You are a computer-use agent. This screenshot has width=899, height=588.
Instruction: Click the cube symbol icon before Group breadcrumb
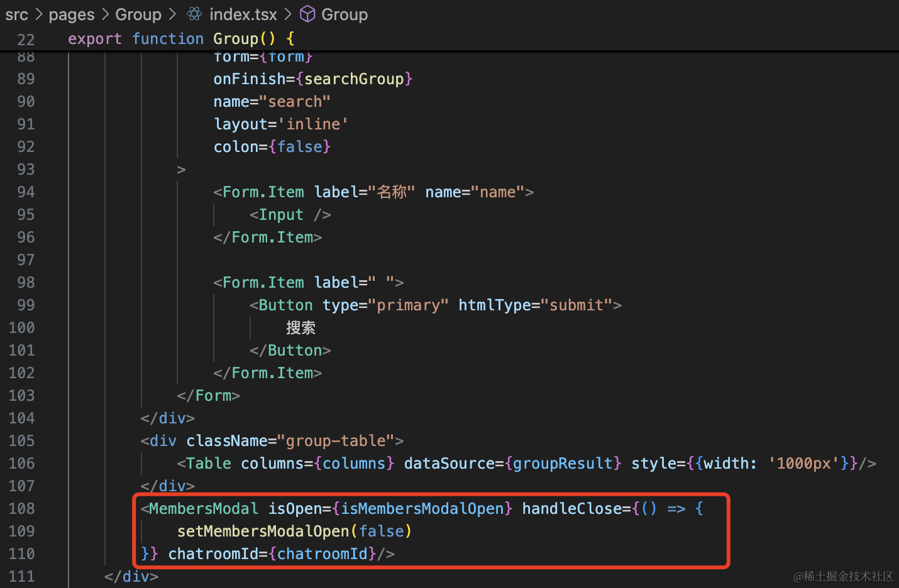coord(307,14)
